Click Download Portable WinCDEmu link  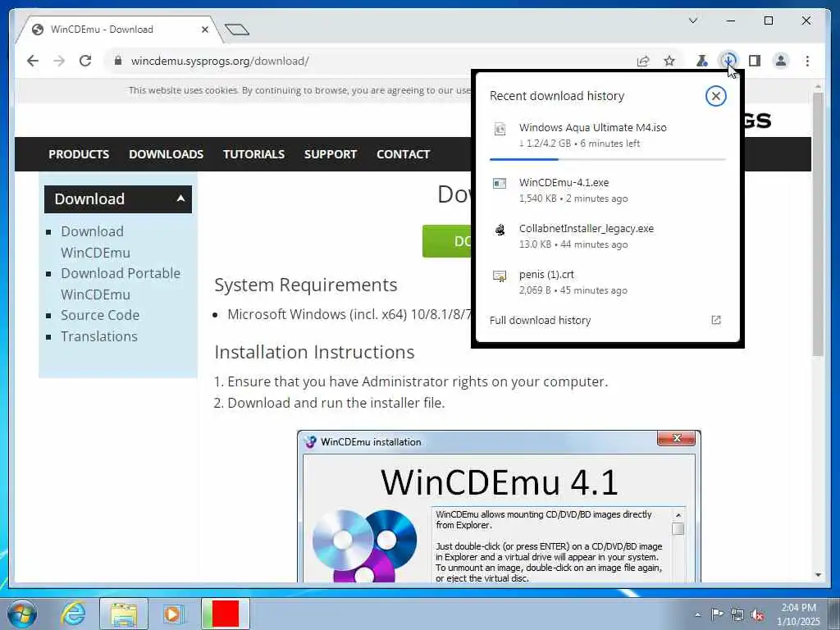(x=121, y=284)
